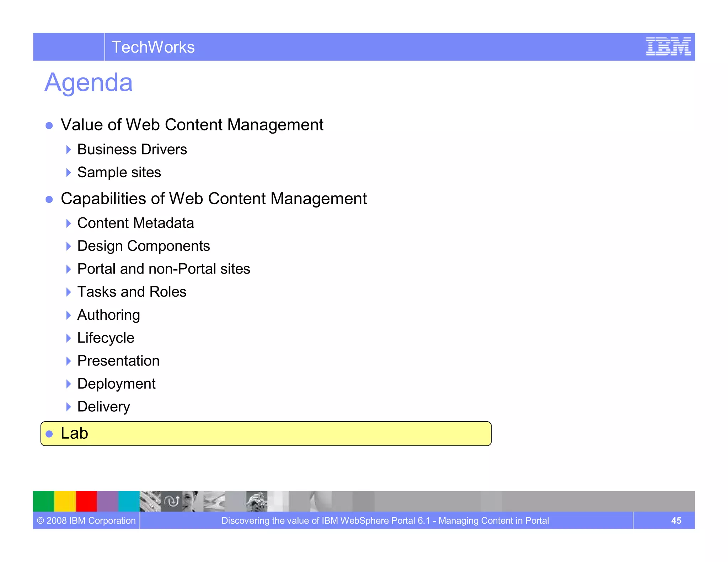Click '© 2008 IBM Corporation' footer text

coord(86,521)
